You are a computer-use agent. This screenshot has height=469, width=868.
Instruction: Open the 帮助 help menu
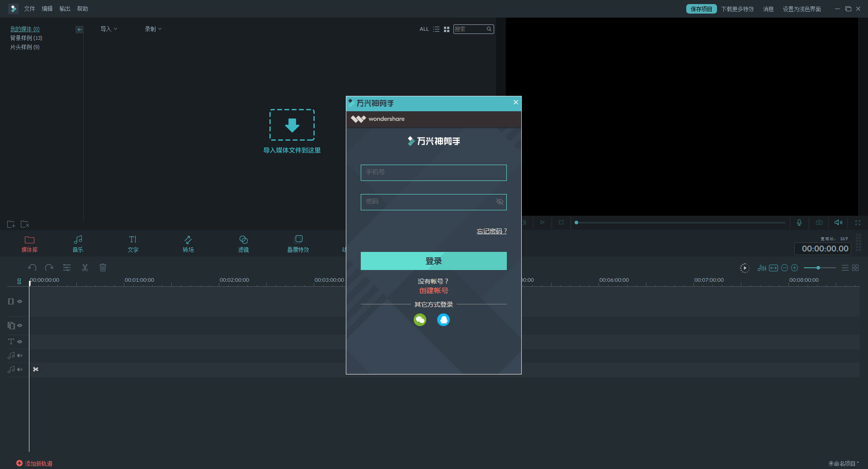pos(82,9)
